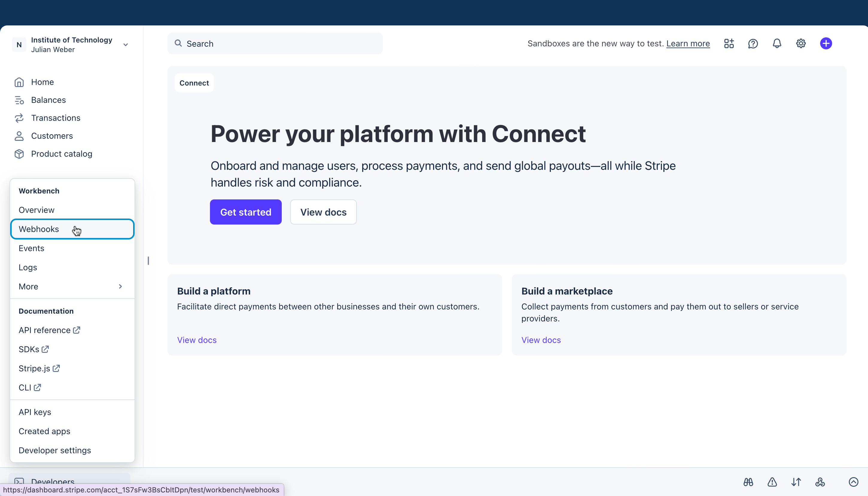868x496 pixels.
Task: Click the sidebar resize handle
Action: (148, 261)
